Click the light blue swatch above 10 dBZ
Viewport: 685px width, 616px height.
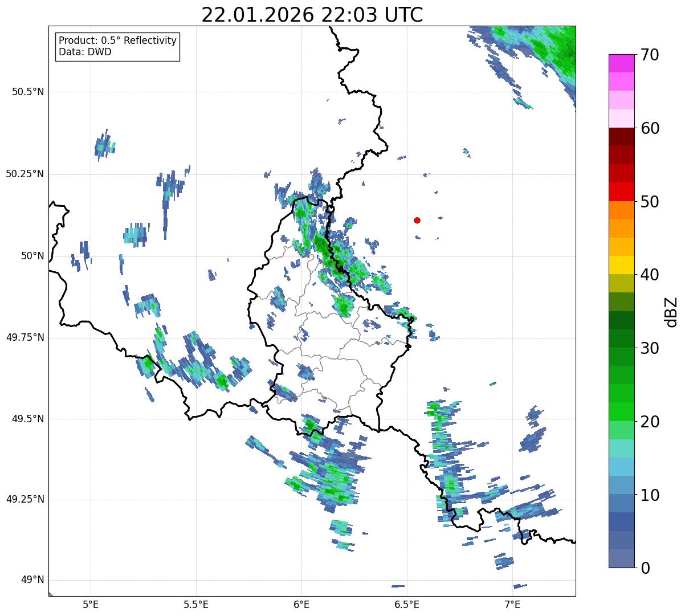622,485
